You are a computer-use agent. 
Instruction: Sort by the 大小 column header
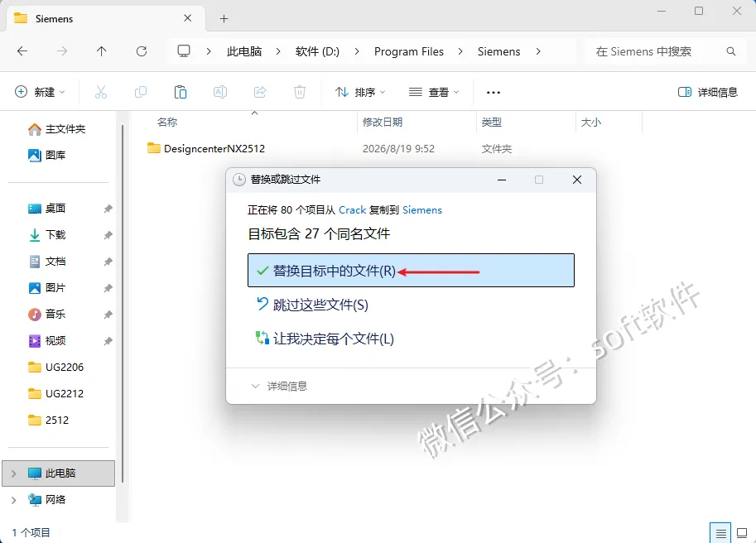tap(590, 123)
